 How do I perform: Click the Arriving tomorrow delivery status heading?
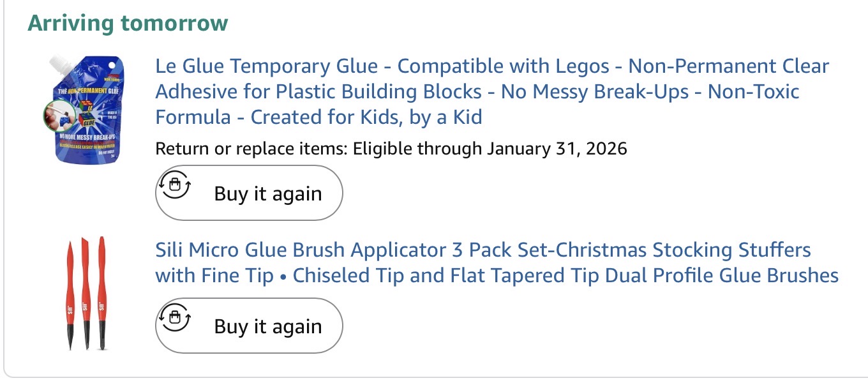coord(128,24)
